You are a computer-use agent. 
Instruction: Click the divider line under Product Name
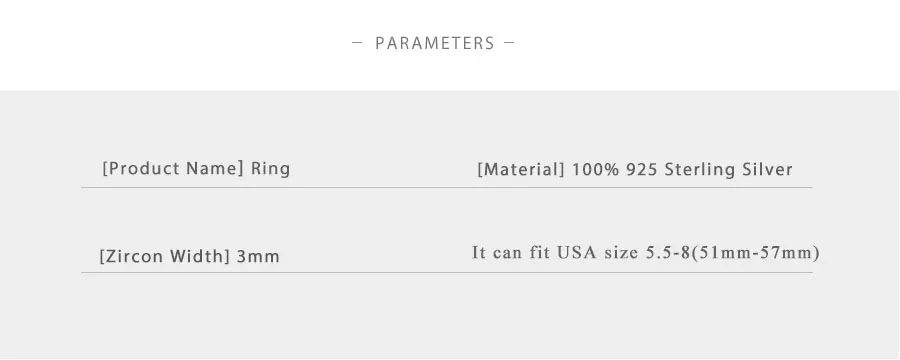447,188
